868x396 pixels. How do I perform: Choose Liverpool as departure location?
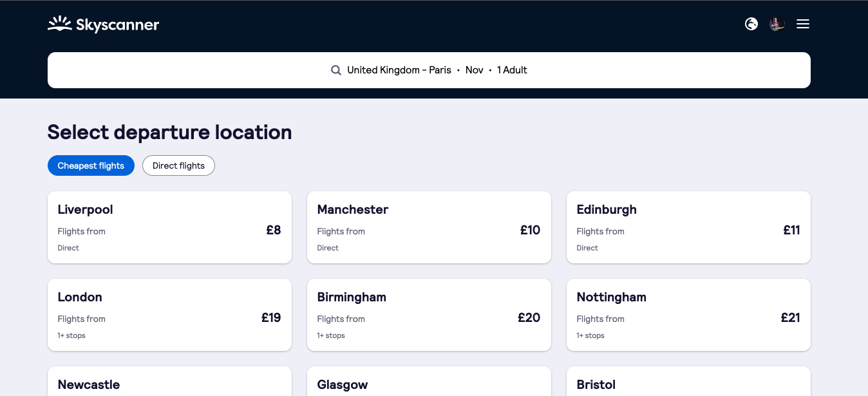click(169, 227)
